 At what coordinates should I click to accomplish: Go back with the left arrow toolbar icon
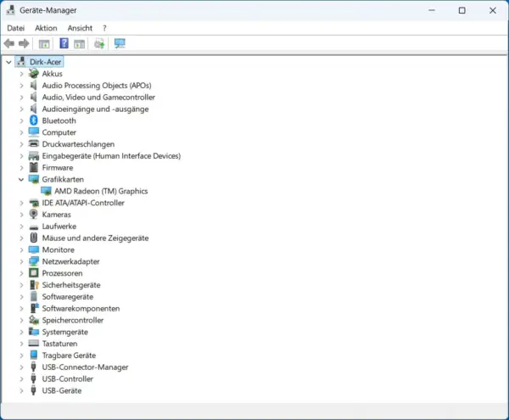click(x=9, y=43)
